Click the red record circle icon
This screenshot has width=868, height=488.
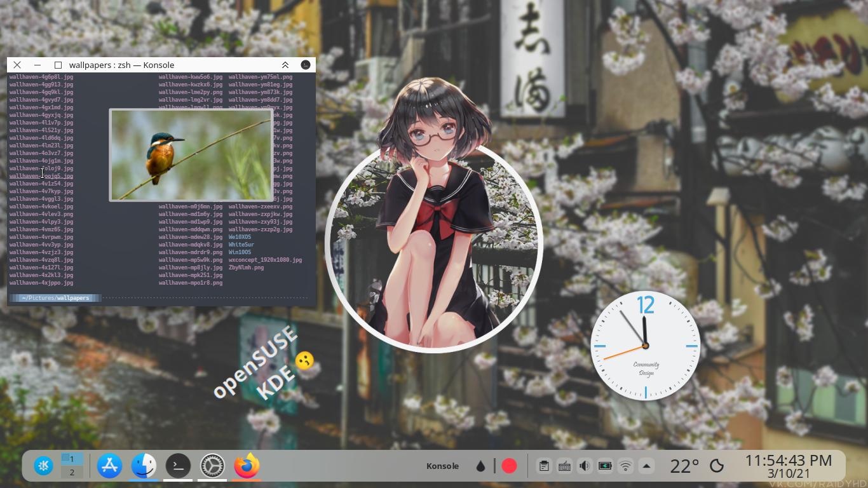coord(509,466)
